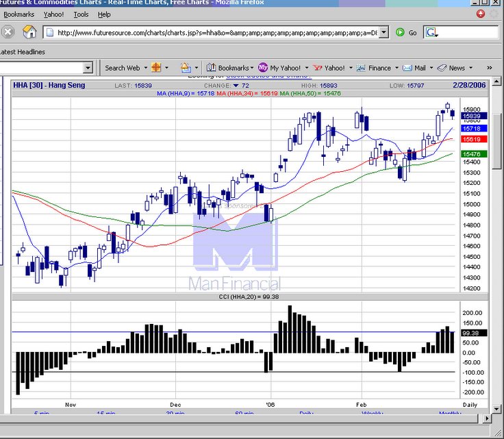
Task: Click the Nov axis label
Action: [71, 405]
